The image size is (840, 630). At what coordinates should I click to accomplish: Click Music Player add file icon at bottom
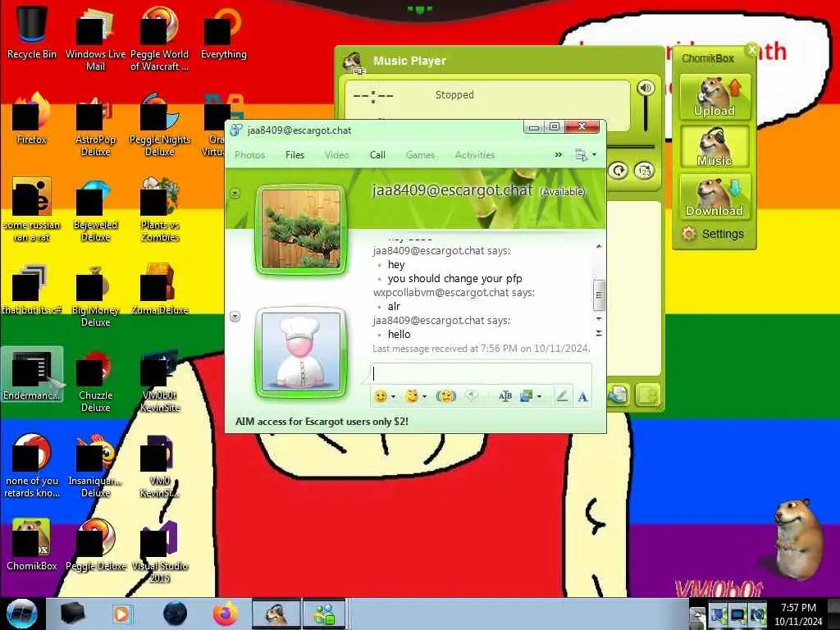pos(619,395)
